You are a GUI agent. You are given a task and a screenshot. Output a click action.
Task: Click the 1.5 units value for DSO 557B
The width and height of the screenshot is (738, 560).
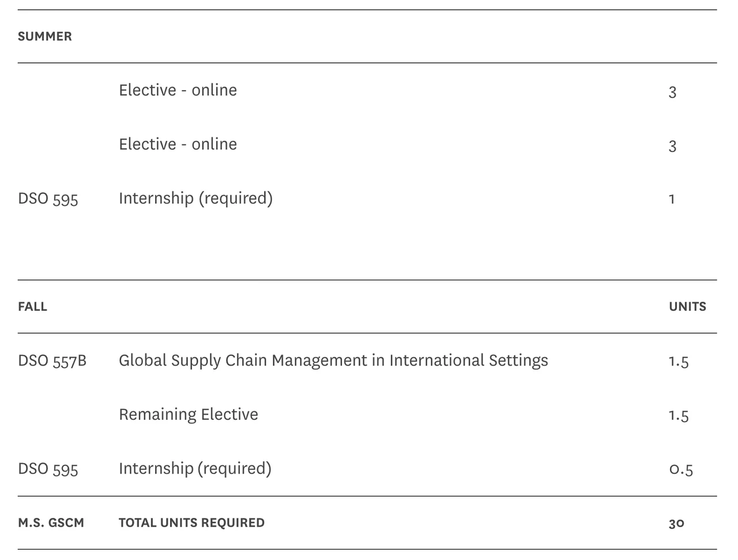[679, 362]
